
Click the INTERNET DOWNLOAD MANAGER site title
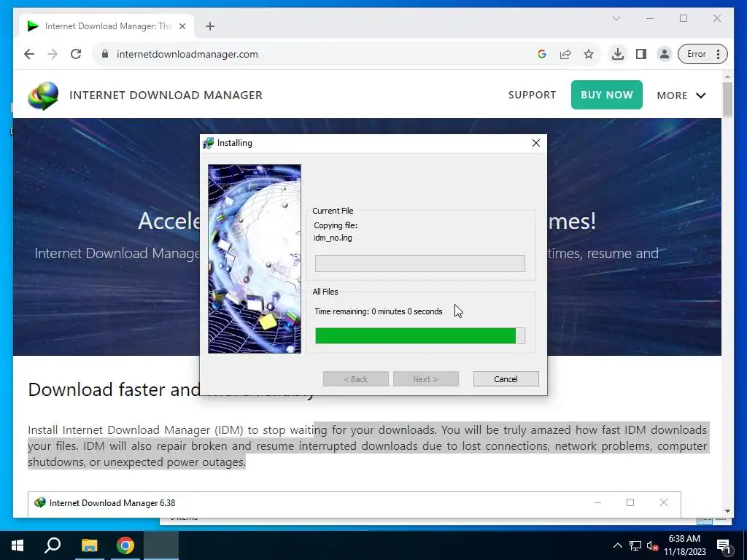coord(166,96)
